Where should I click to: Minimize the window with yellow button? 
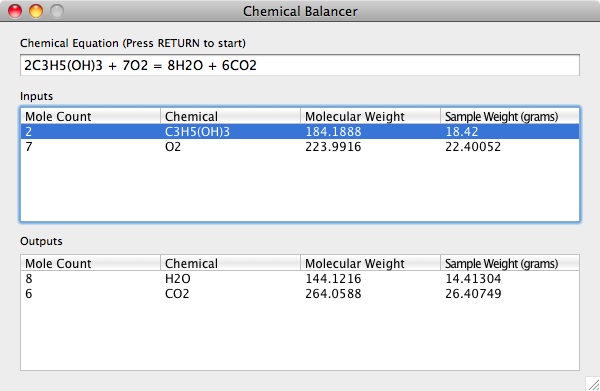(x=36, y=11)
